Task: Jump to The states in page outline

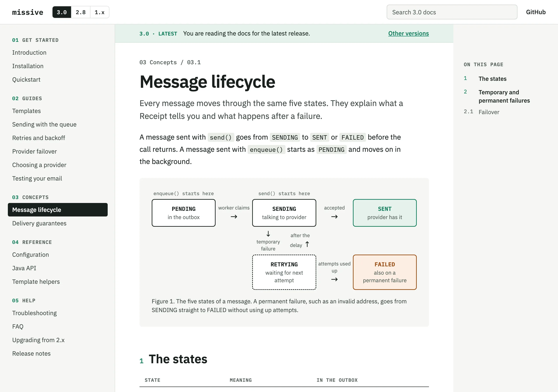Action: 492,79
